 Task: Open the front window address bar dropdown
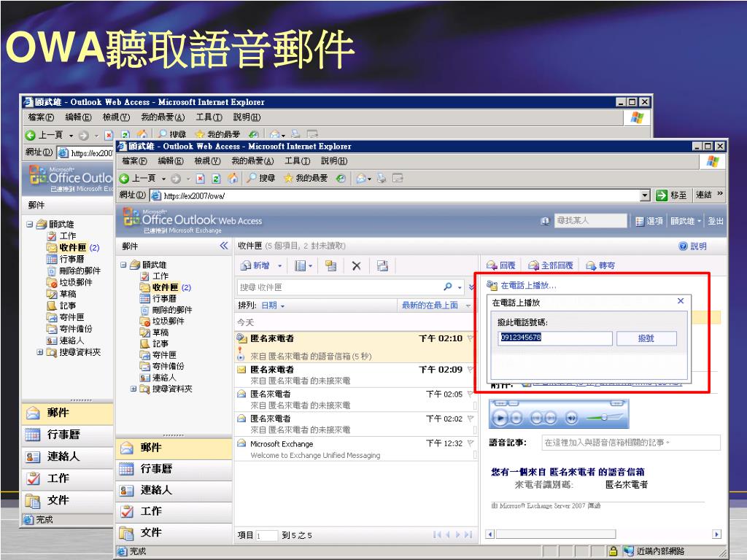point(645,195)
